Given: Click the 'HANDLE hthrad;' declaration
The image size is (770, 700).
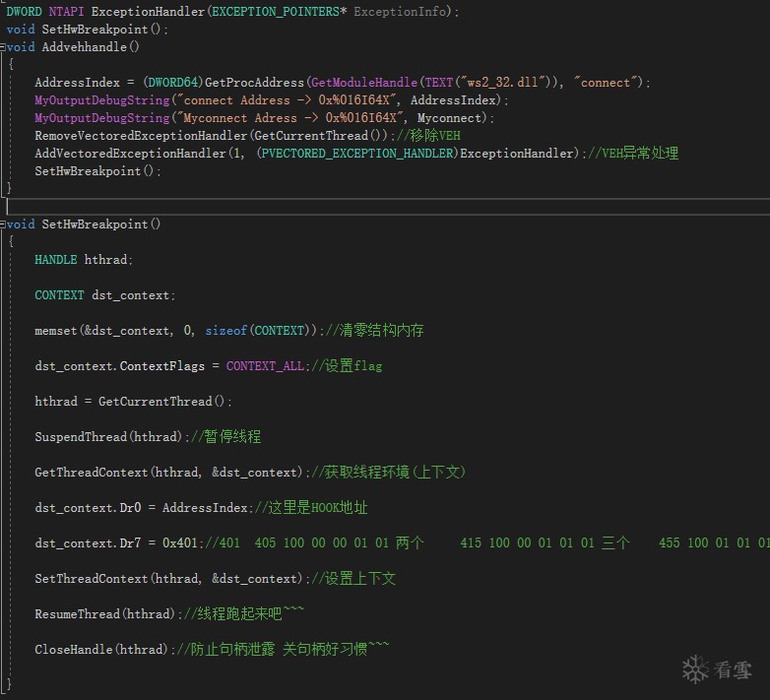Looking at the screenshot, I should point(84,260).
